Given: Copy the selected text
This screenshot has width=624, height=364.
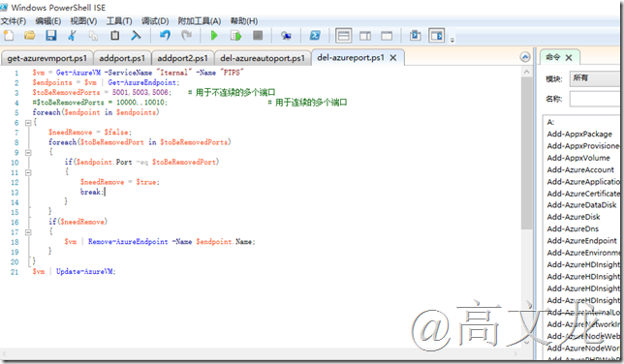Looking at the screenshot, I should [x=93, y=36].
